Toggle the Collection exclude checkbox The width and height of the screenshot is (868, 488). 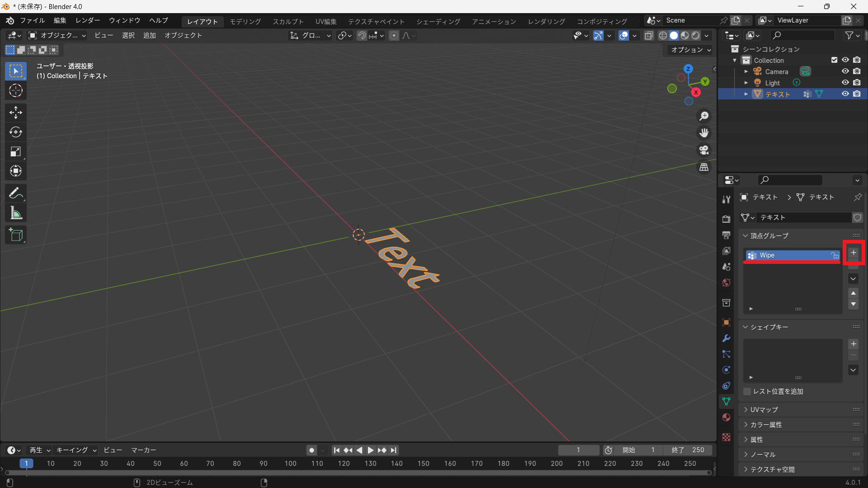(x=834, y=60)
